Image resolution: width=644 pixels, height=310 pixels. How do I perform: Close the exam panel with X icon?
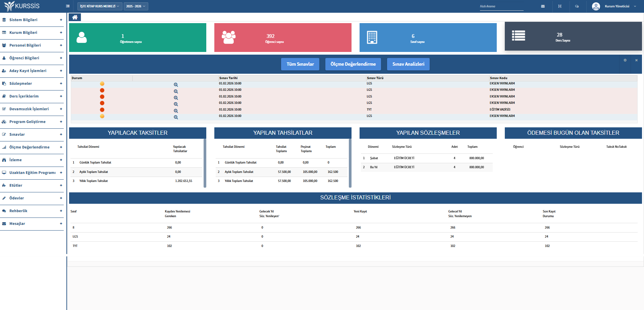[636, 60]
